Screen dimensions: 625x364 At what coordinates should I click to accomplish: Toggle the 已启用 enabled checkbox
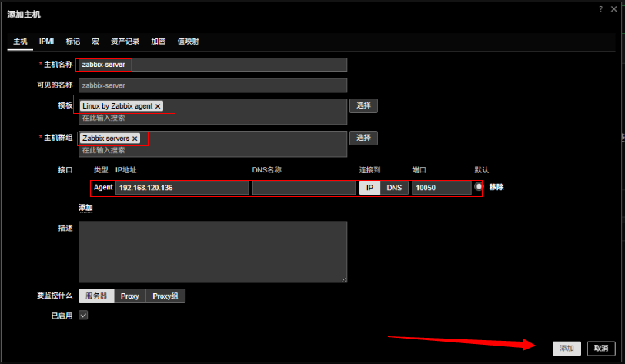point(83,315)
